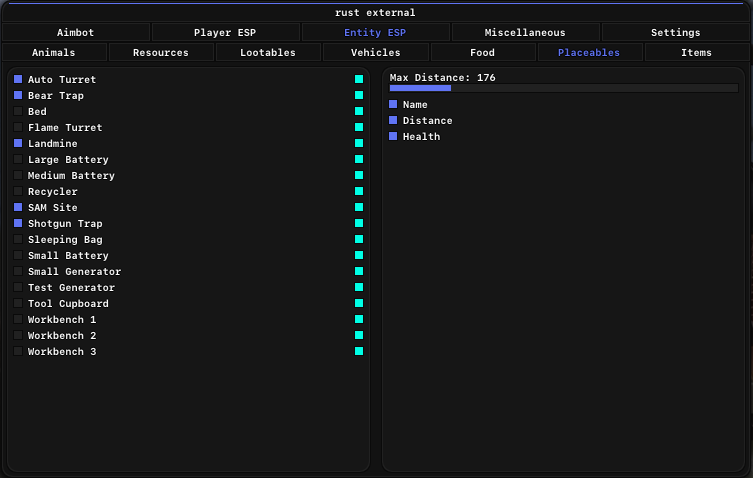Viewport: 753px width, 478px height.
Task: Change the Sleeping Bag color swatch
Action: pos(359,239)
